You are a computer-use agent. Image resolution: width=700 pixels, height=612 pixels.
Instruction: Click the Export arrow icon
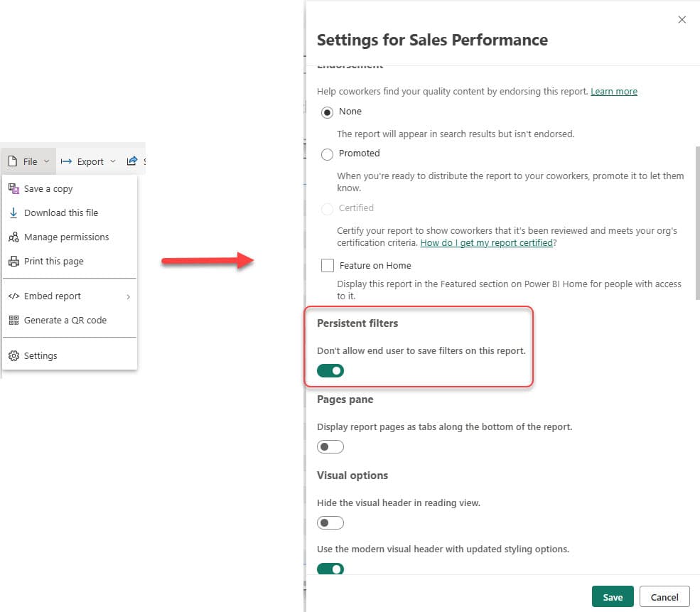coord(66,161)
